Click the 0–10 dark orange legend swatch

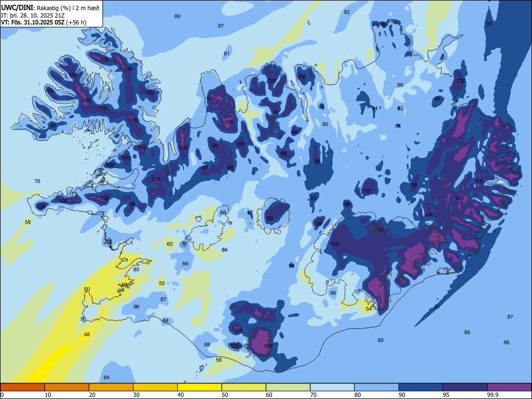pyautogui.click(x=22, y=387)
